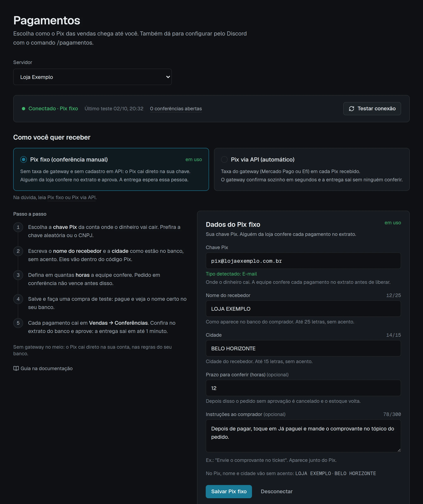Click the refresh icon in Testar conexão
The width and height of the screenshot is (423, 504).
(x=351, y=109)
